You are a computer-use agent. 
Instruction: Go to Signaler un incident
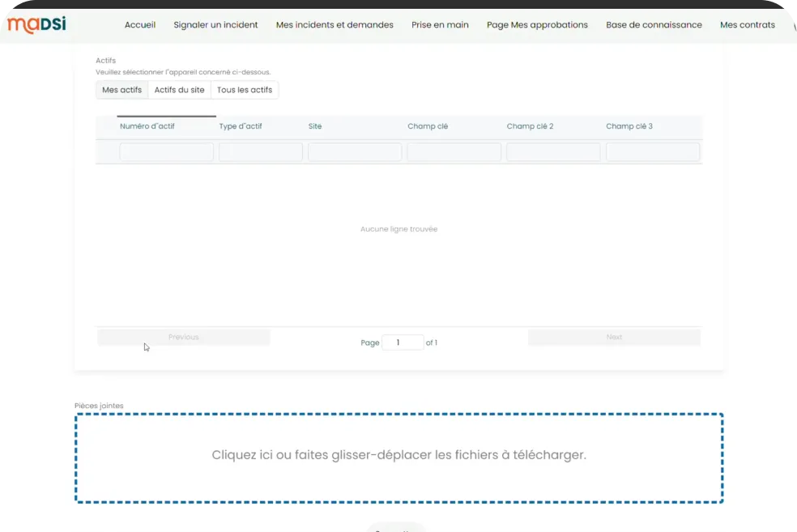pyautogui.click(x=215, y=25)
